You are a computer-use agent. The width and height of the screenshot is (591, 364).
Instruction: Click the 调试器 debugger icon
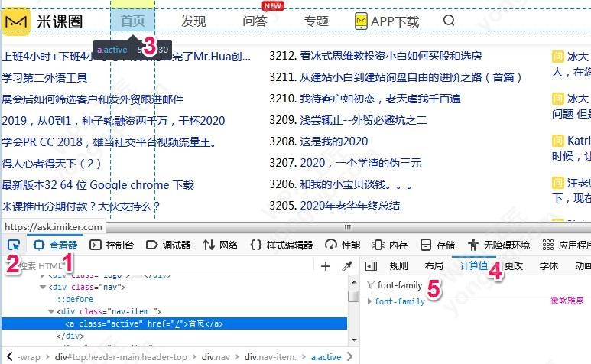pyautogui.click(x=151, y=245)
